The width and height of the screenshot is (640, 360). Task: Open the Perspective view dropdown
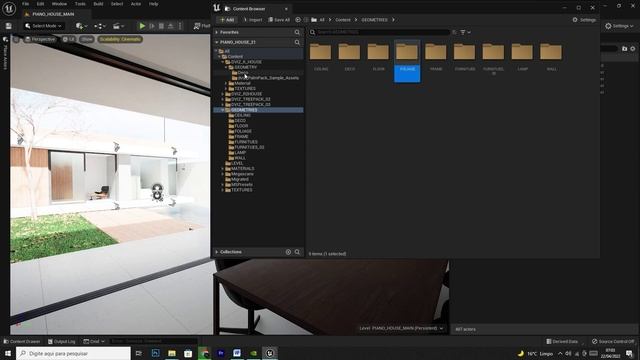40,39
